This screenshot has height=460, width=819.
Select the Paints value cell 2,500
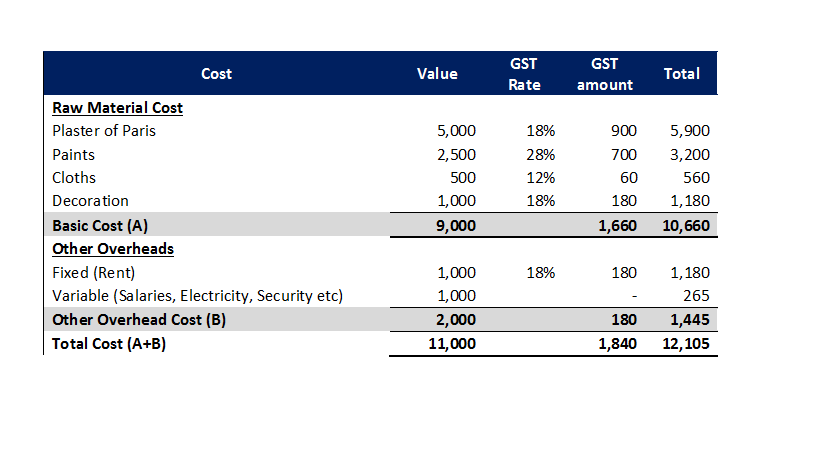coord(457,154)
